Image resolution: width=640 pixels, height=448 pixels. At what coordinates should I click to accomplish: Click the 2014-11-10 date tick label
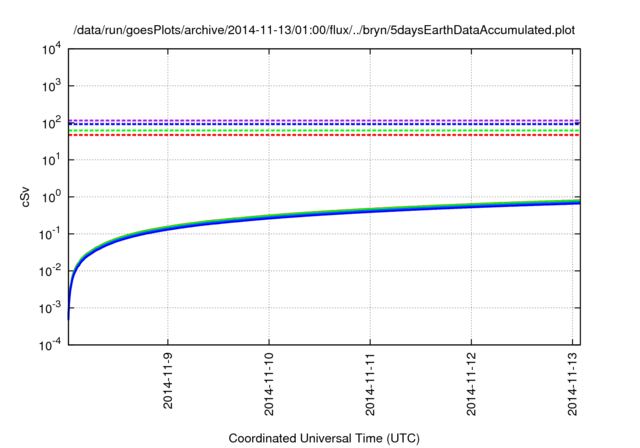click(x=269, y=384)
